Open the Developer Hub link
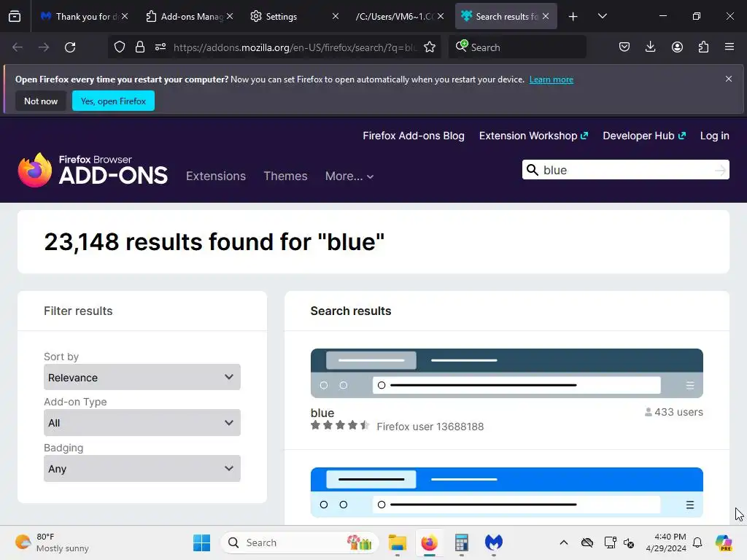Screen dimensions: 747x560 (x=644, y=136)
